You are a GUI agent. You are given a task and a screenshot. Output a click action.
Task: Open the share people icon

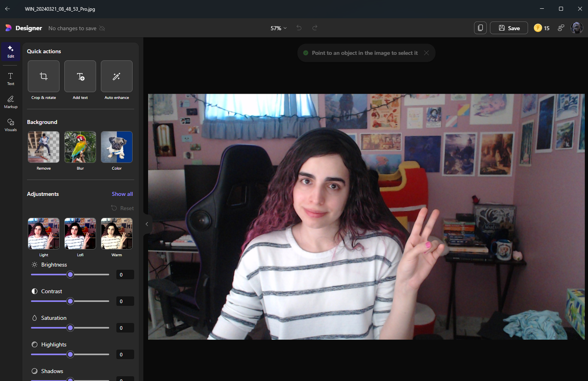click(561, 28)
